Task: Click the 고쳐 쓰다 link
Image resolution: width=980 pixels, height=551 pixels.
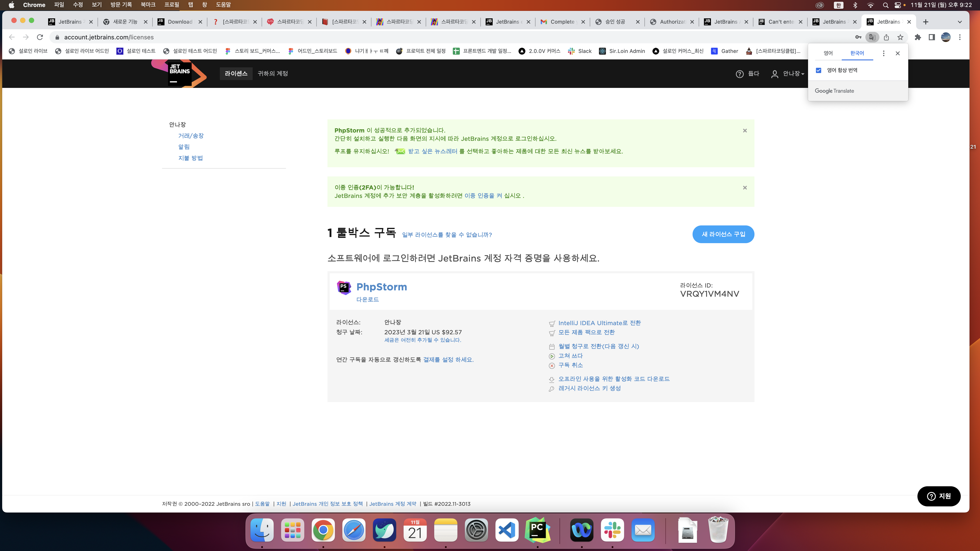Action: pyautogui.click(x=570, y=356)
